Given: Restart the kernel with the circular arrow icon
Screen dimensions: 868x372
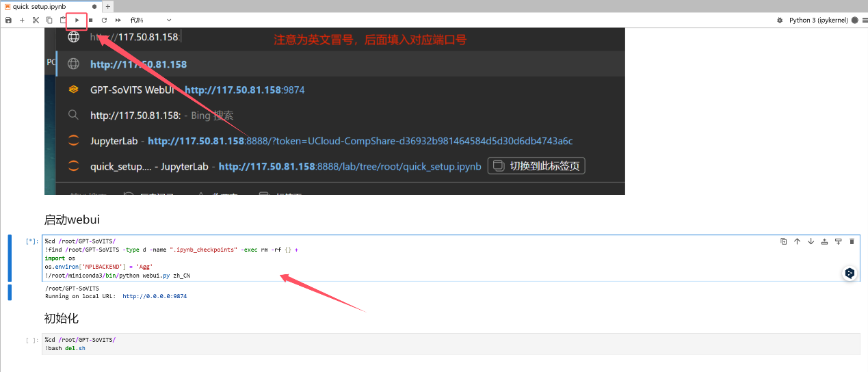Looking at the screenshot, I should pos(104,21).
